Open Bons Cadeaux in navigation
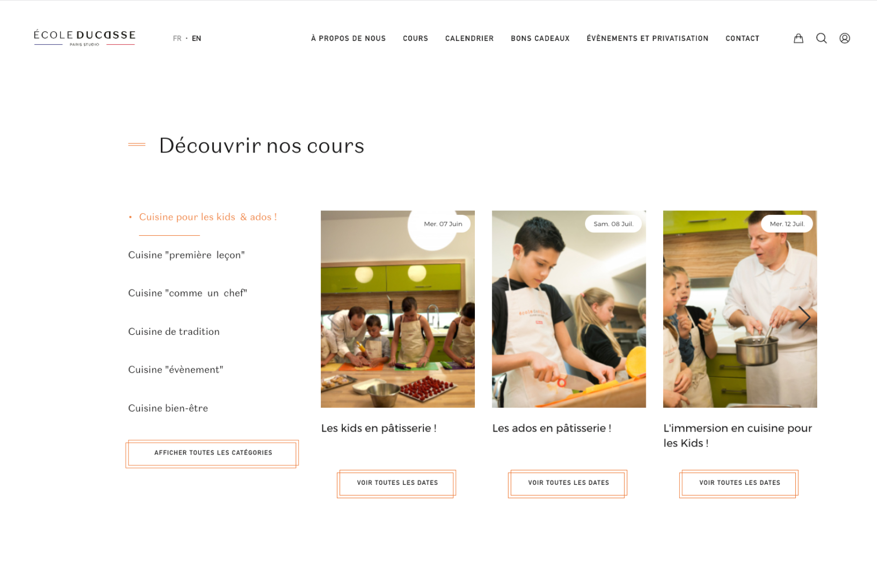 pos(540,38)
